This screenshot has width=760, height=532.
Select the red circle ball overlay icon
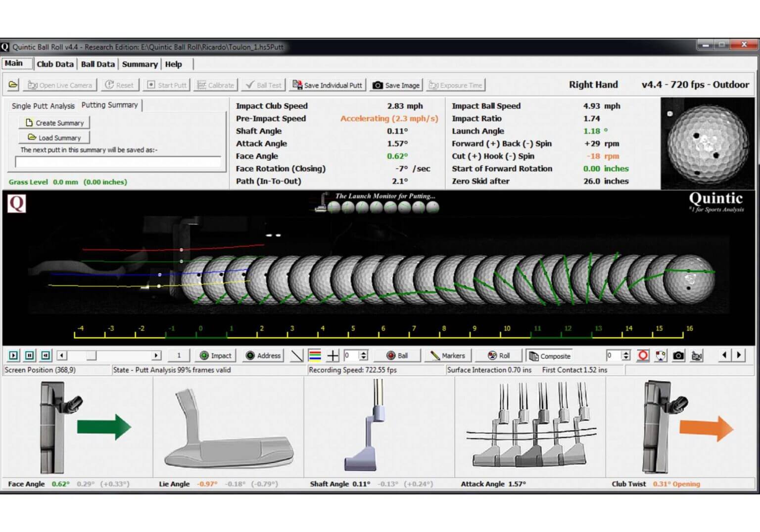(x=643, y=355)
